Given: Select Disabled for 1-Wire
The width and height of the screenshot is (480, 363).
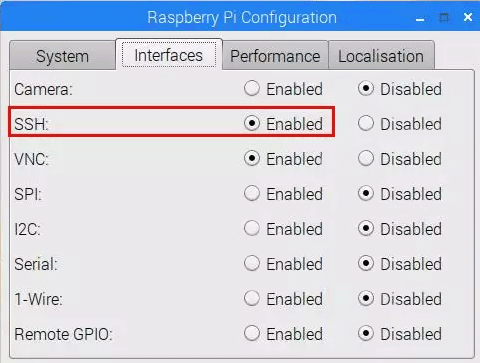Looking at the screenshot, I should pos(366,299).
